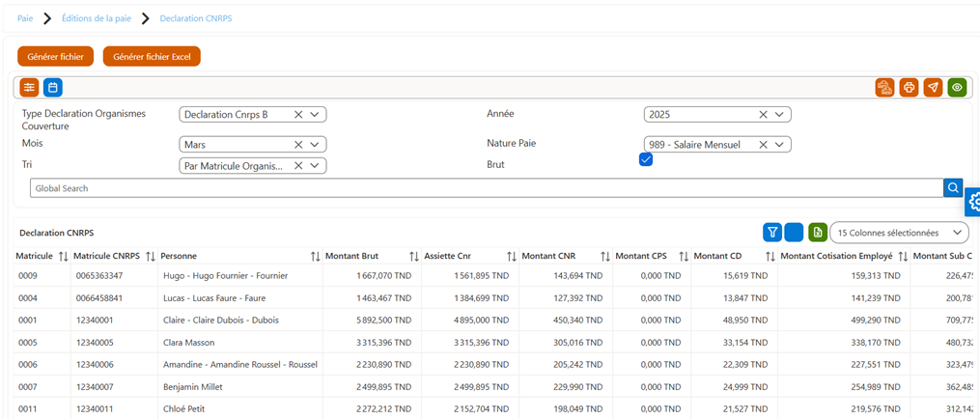The height and width of the screenshot is (419, 980).
Task: Click the green eye preview icon
Action: tap(957, 88)
